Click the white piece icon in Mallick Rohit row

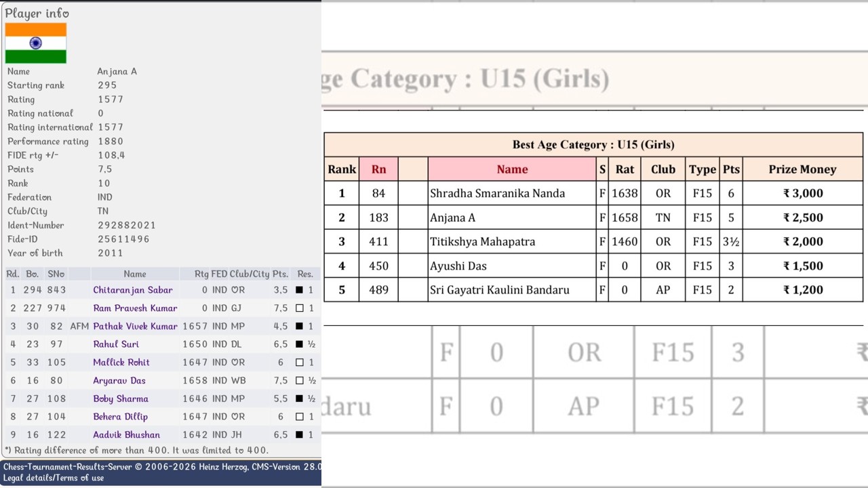299,363
